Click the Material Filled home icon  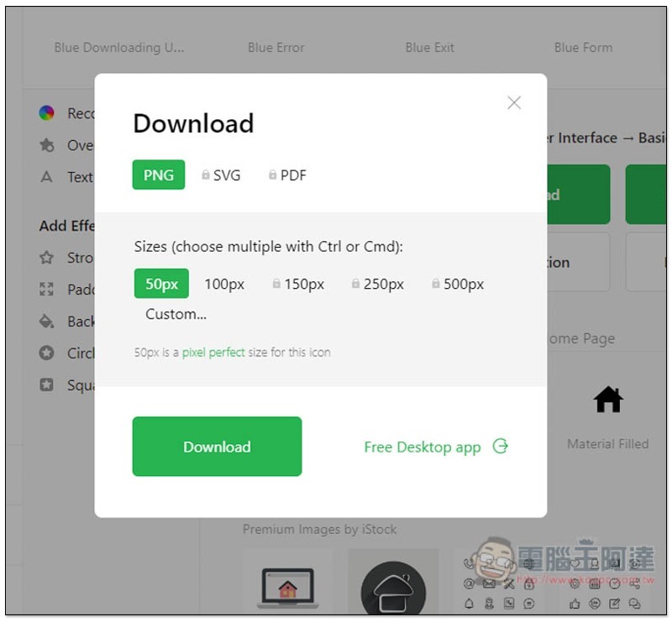tap(607, 400)
